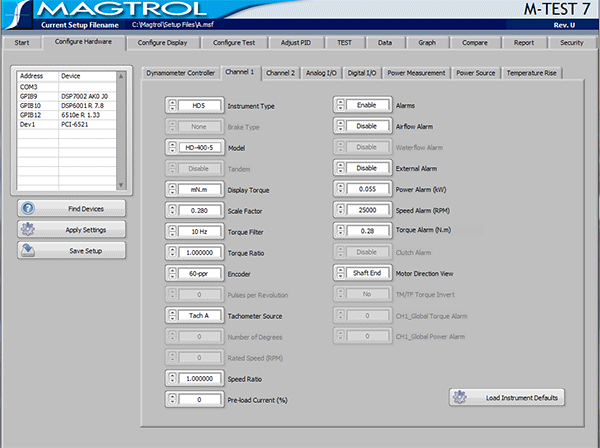The height and width of the screenshot is (448, 600).
Task: Select the GPIB10 DSP6001 device row
Action: [x=67, y=106]
